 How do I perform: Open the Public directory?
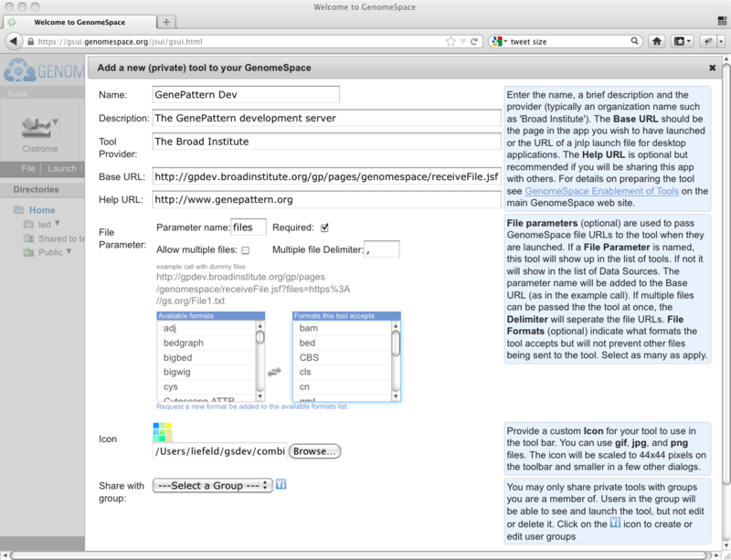click(x=50, y=252)
